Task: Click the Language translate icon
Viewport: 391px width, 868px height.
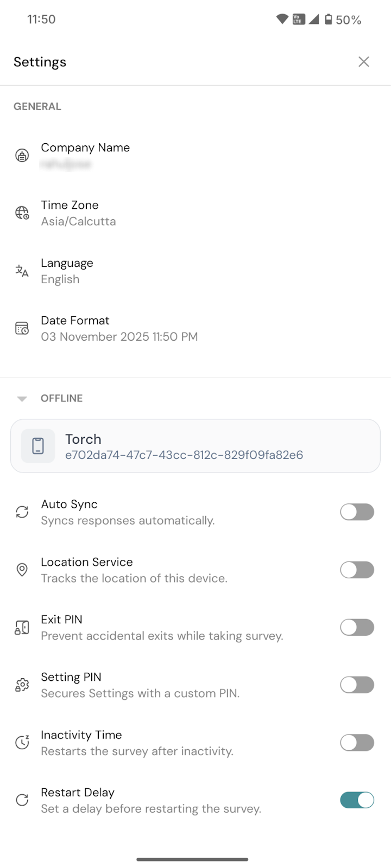Action: tap(22, 271)
